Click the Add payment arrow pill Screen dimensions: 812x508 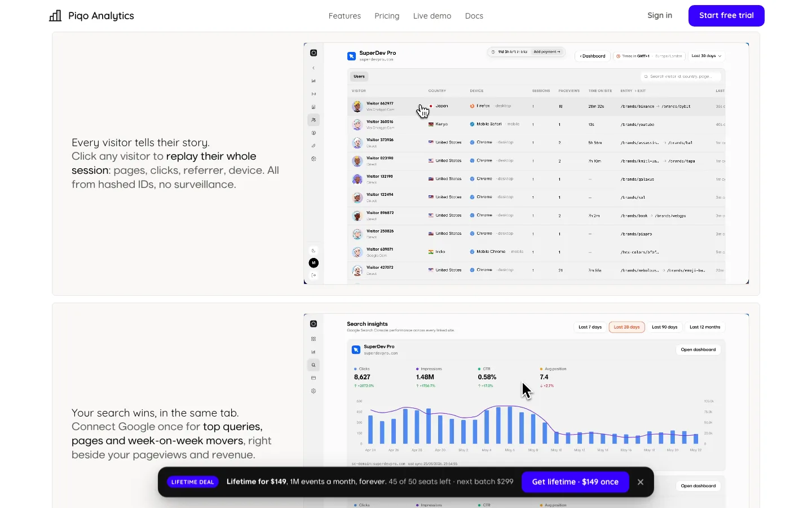click(547, 52)
